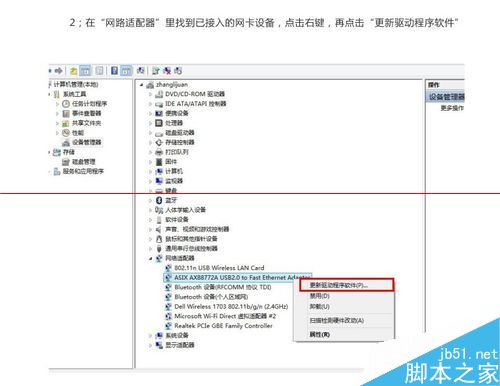Expand the 显示适配器 category arrow
Image resolution: width=500 pixels, height=386 pixels.
pyautogui.click(x=150, y=345)
